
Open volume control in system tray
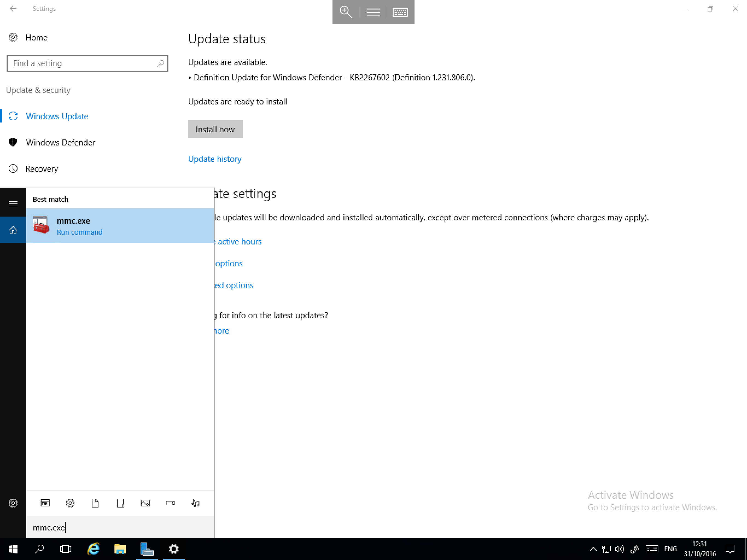tap(619, 549)
